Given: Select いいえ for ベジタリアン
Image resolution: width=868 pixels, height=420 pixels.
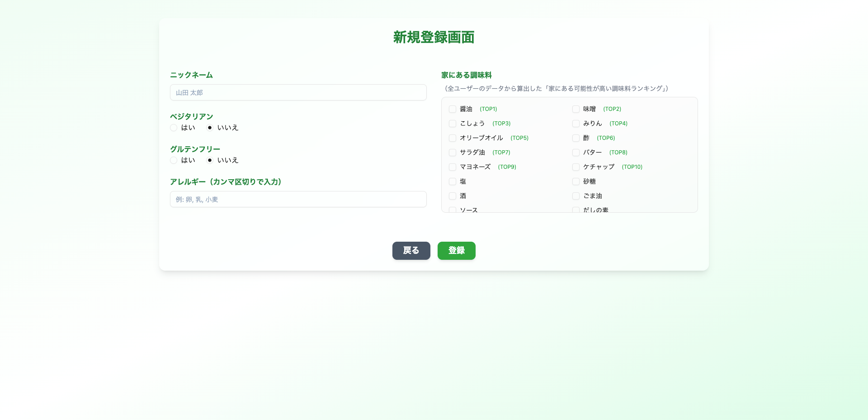Looking at the screenshot, I should (x=210, y=128).
